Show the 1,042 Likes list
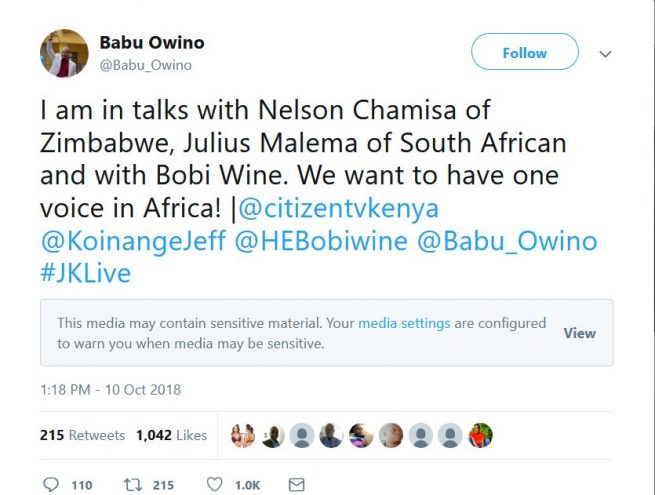This screenshot has width=655, height=495. click(x=171, y=435)
